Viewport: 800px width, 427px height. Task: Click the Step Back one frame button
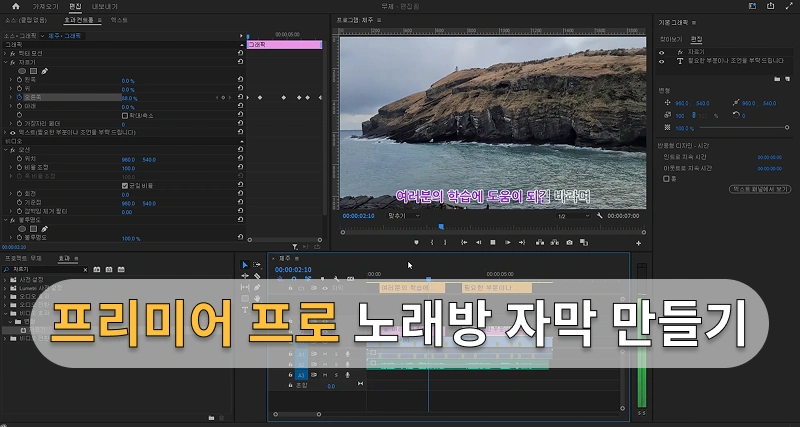coord(477,242)
